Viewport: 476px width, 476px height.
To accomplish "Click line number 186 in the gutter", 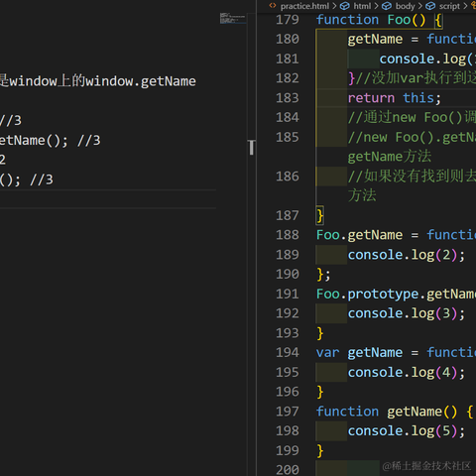I will 288,177.
